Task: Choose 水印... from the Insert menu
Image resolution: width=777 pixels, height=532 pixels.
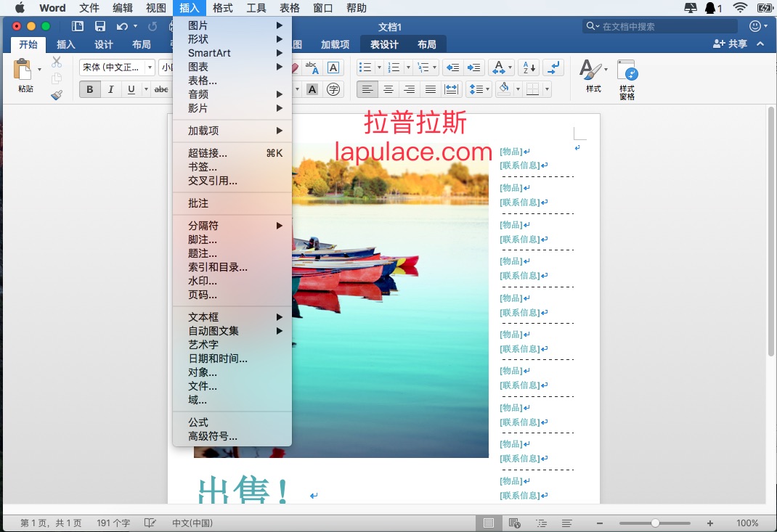Action: tap(203, 281)
